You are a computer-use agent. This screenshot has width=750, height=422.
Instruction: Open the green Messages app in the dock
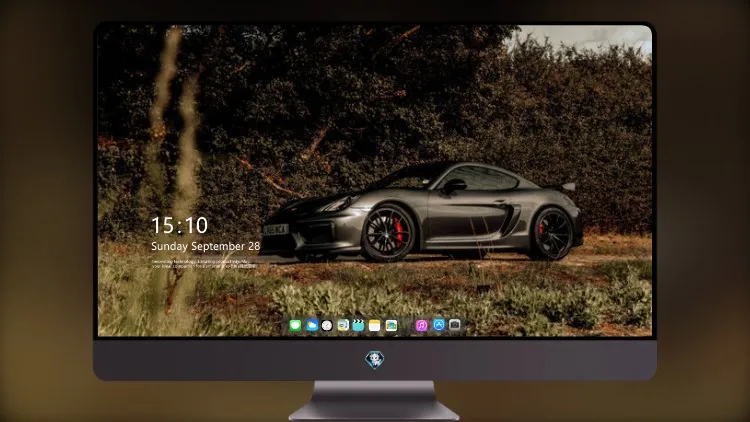tap(295, 326)
